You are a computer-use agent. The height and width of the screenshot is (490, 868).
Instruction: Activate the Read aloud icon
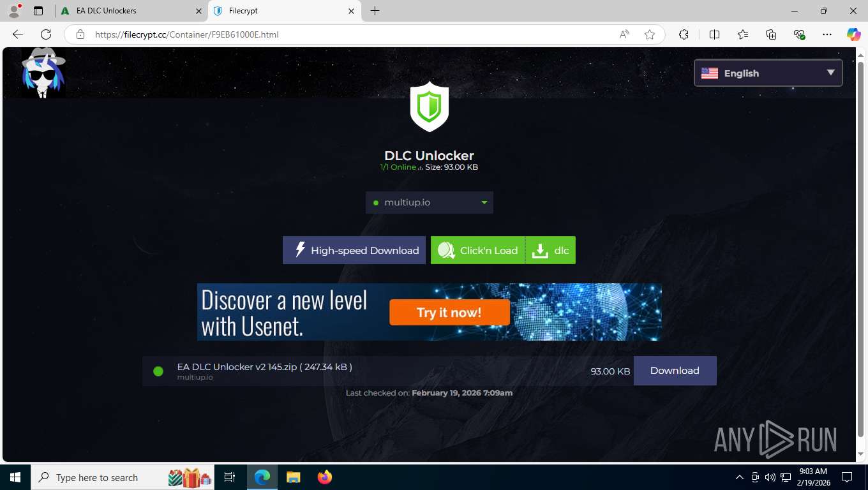[624, 34]
